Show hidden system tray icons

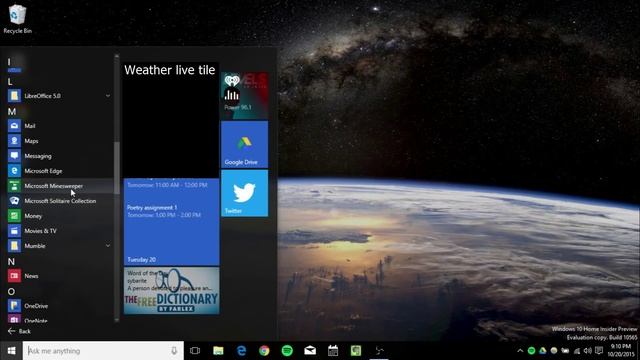520,351
